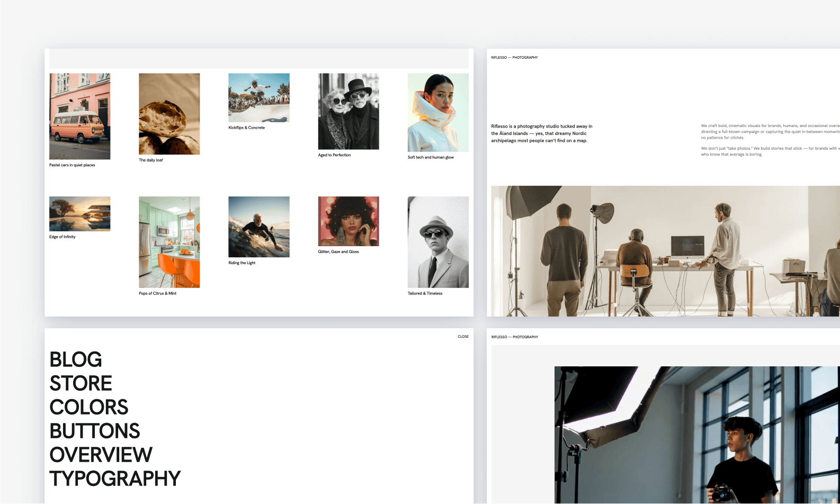The width and height of the screenshot is (840, 504).
Task: Open the Kickflips & Concrete skateboard photo
Action: click(258, 97)
